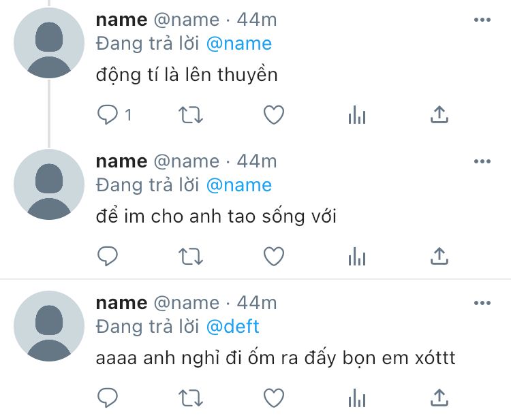This screenshot has height=420, width=511.
Task: Like the "động tí là lên thuyền" tweet
Action: (x=273, y=115)
